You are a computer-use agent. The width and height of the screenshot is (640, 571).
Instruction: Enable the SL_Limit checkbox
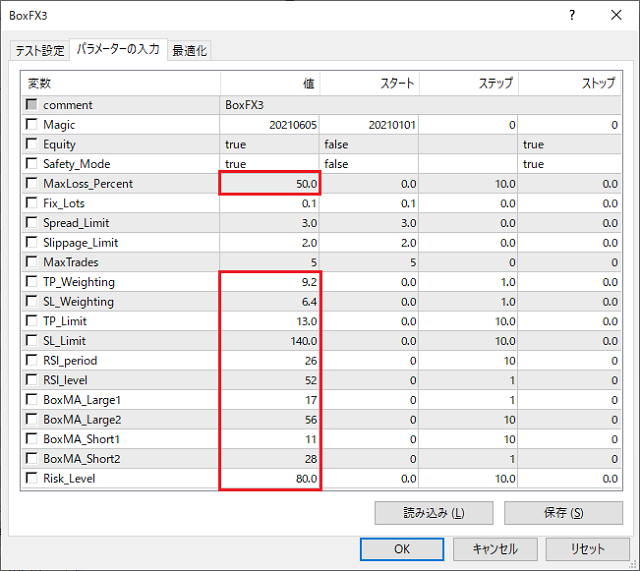click(x=31, y=340)
